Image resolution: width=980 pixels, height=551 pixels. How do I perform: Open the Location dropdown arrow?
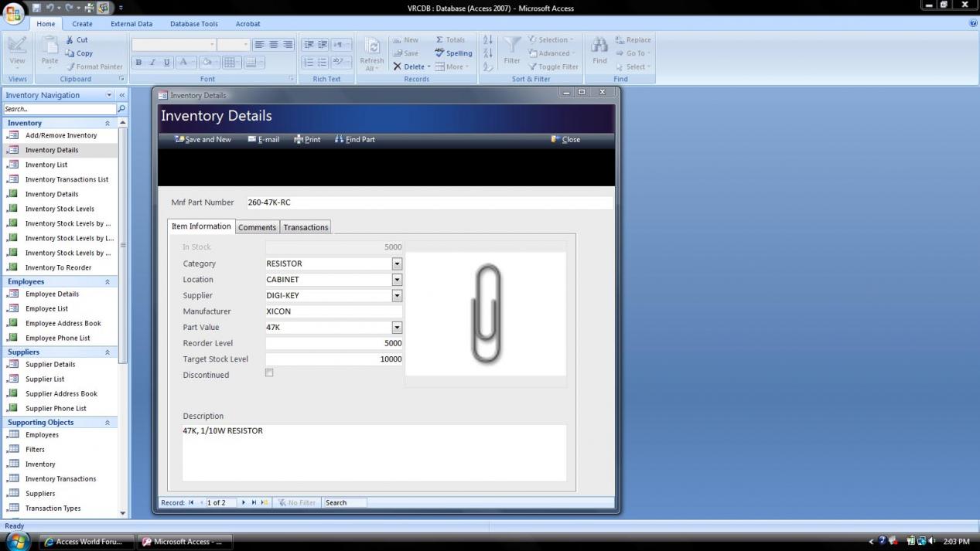[397, 280]
